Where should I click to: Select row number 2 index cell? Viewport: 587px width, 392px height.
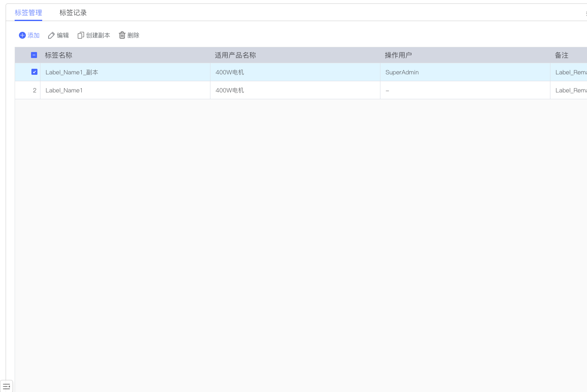click(x=34, y=90)
